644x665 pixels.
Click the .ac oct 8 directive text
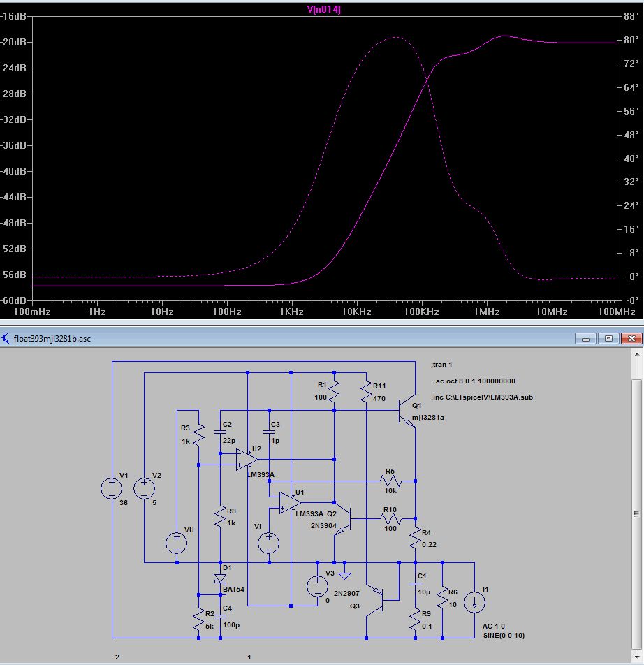tap(474, 381)
